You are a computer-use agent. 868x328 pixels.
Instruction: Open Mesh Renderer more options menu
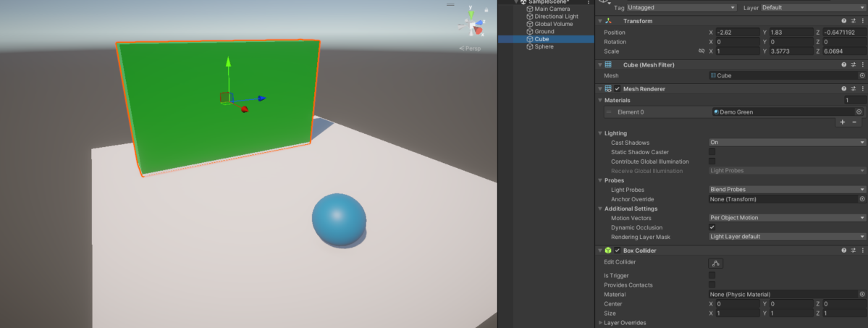click(x=862, y=88)
